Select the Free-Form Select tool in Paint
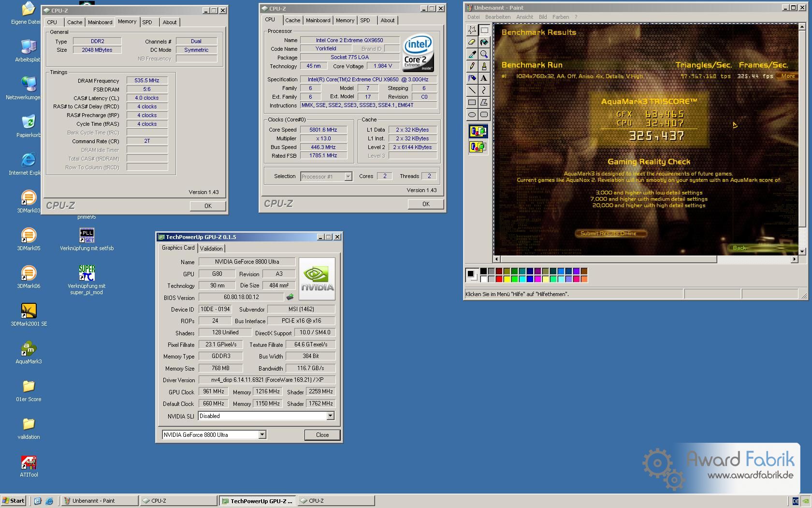812x508 pixels. coord(472,30)
